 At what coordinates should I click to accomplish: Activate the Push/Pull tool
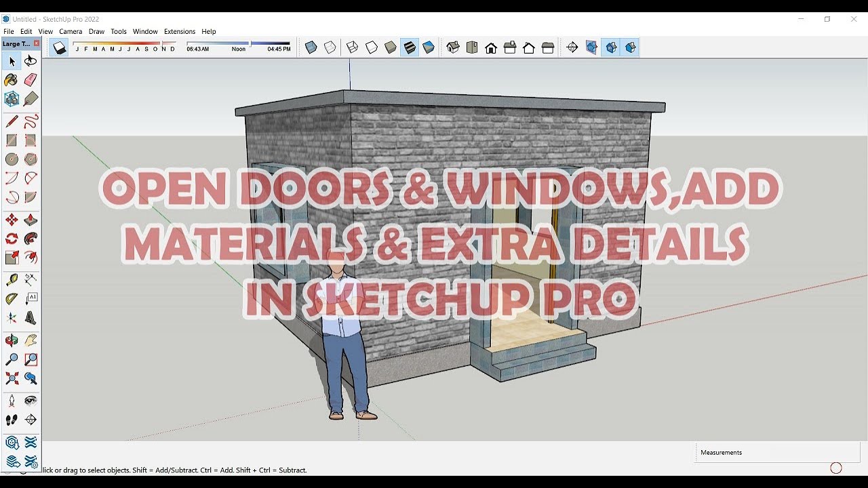coord(31,220)
